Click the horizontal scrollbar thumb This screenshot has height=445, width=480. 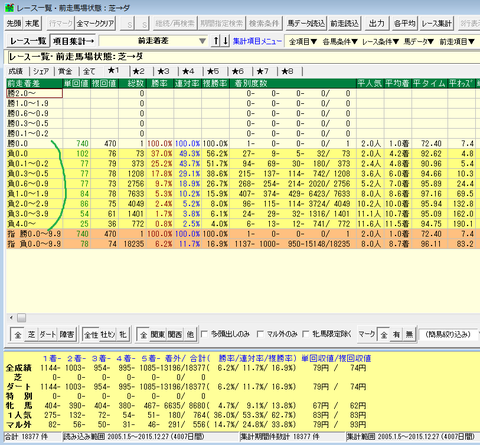(x=22, y=317)
